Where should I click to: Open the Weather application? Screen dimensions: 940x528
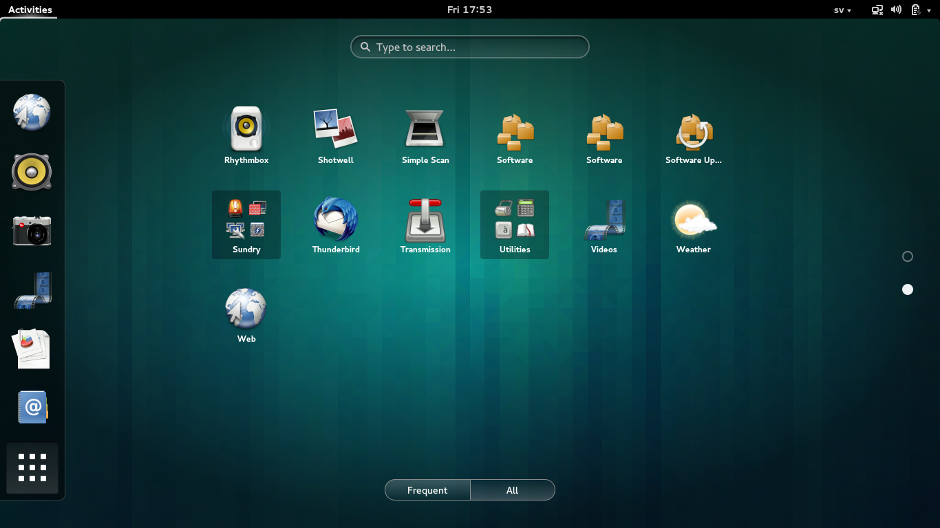point(693,225)
